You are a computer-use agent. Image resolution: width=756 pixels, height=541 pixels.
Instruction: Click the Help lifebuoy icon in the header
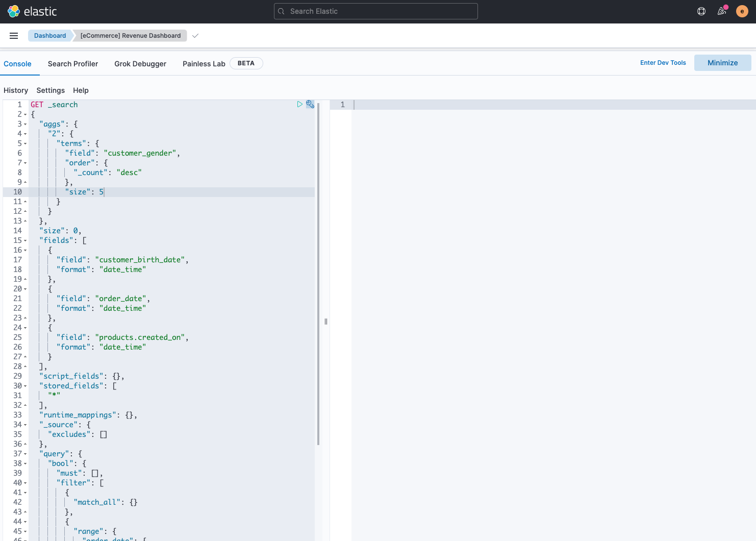701,11
